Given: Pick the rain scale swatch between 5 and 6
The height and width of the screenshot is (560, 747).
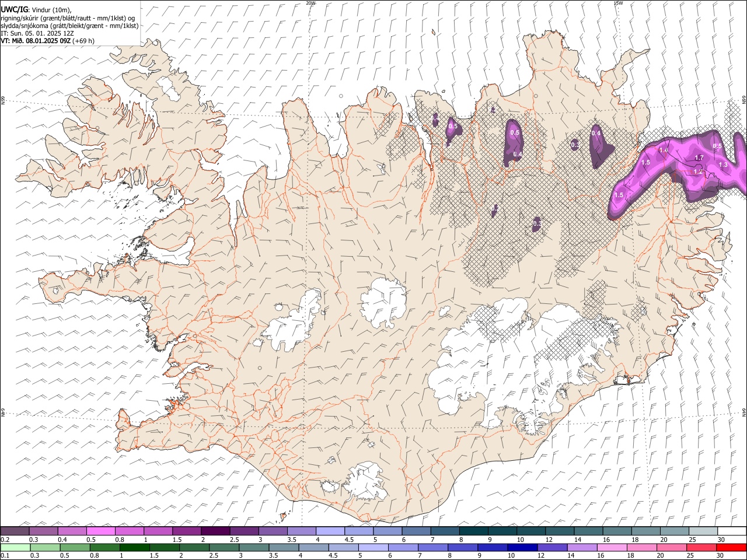Looking at the screenshot, I should pos(373,547).
